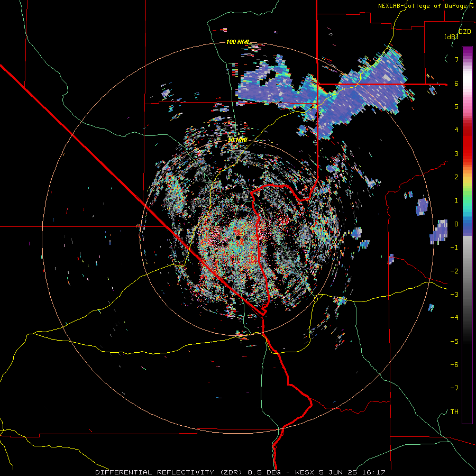Click the Differential Reflectivity caption at bottom
The width and height of the screenshot is (476, 476).
[x=240, y=472]
